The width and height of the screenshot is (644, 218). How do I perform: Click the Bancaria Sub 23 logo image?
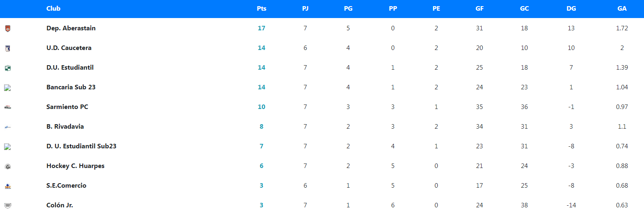7,88
